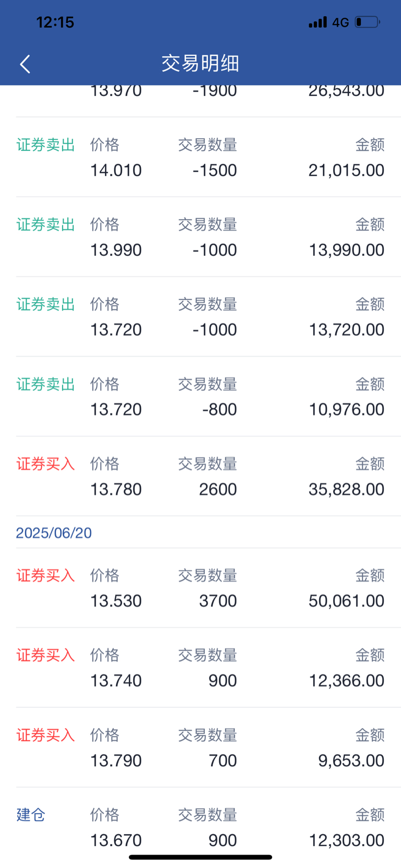Tap the home indicator bar at bottom
This screenshot has height=868, width=401.
tap(200, 857)
